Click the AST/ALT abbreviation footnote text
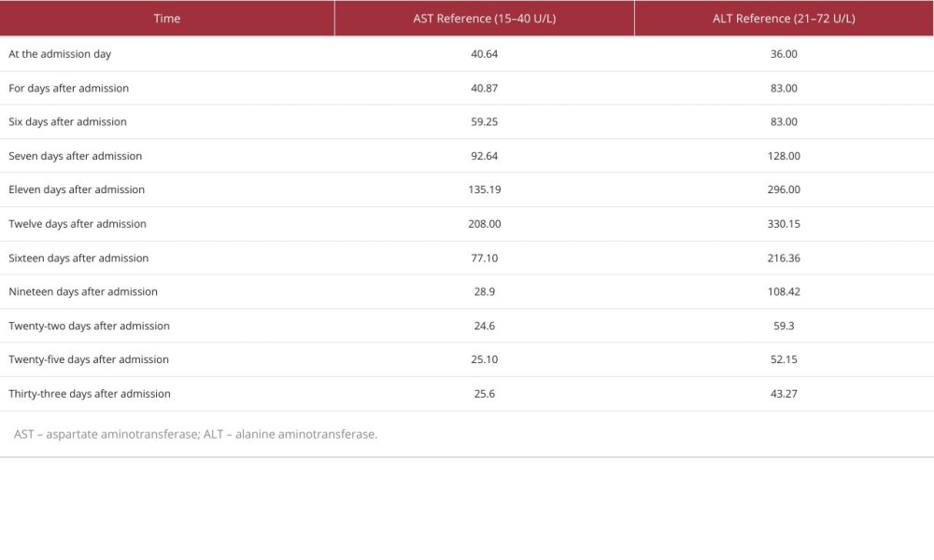The height and width of the screenshot is (560, 934). point(196,434)
